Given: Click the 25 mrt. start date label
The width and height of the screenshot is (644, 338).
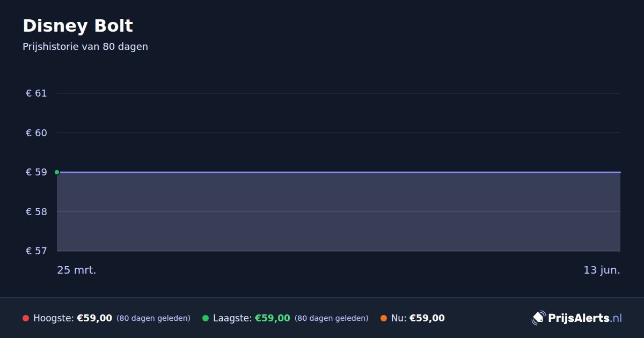Looking at the screenshot, I should (x=77, y=270).
